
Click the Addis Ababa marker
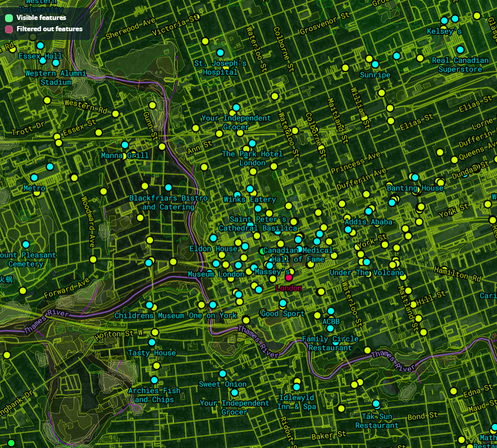(369, 211)
